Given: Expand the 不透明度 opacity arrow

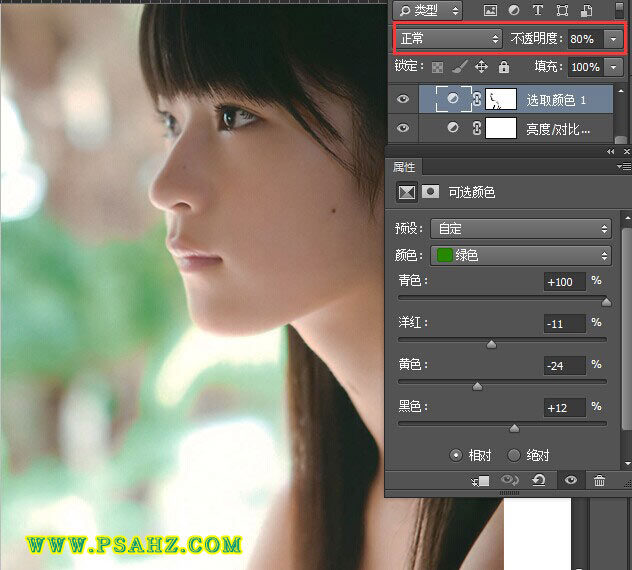Looking at the screenshot, I should [x=612, y=39].
